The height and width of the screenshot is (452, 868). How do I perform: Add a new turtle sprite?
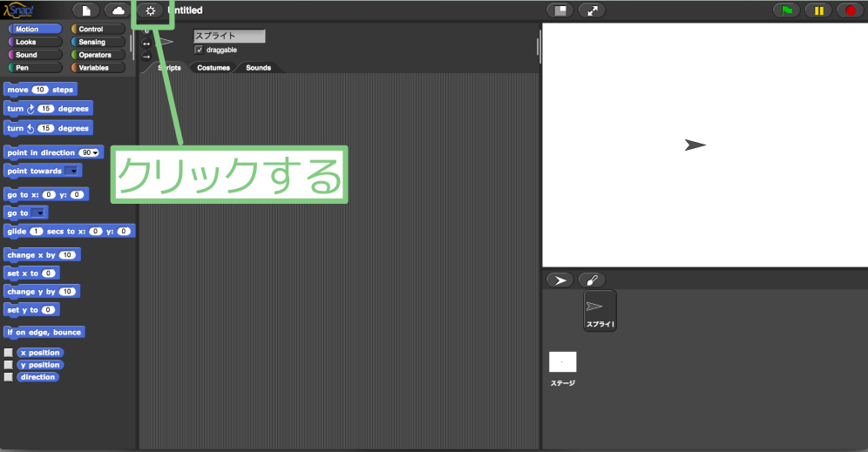click(x=560, y=280)
